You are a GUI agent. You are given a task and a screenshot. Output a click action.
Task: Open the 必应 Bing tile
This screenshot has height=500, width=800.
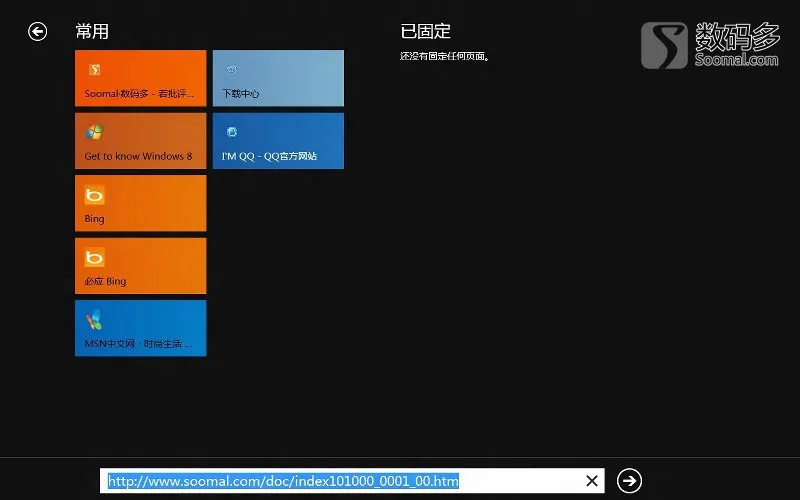(141, 266)
